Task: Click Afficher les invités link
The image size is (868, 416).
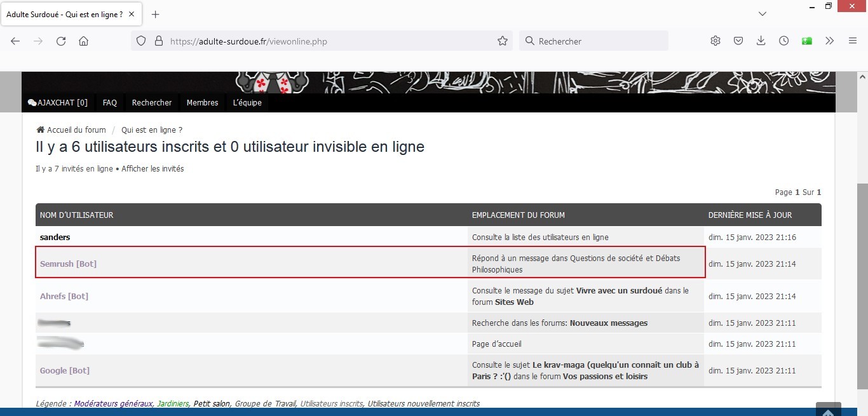Action: [153, 168]
